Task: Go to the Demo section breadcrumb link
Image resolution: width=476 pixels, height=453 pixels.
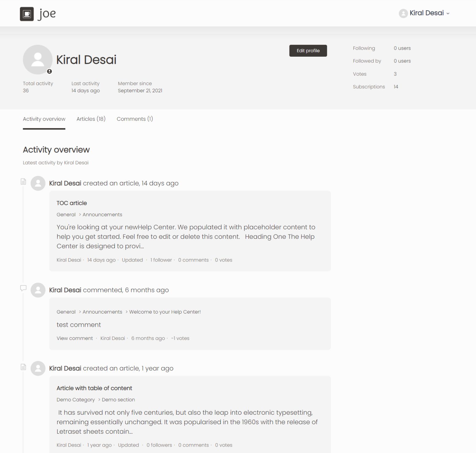Action: [118, 400]
